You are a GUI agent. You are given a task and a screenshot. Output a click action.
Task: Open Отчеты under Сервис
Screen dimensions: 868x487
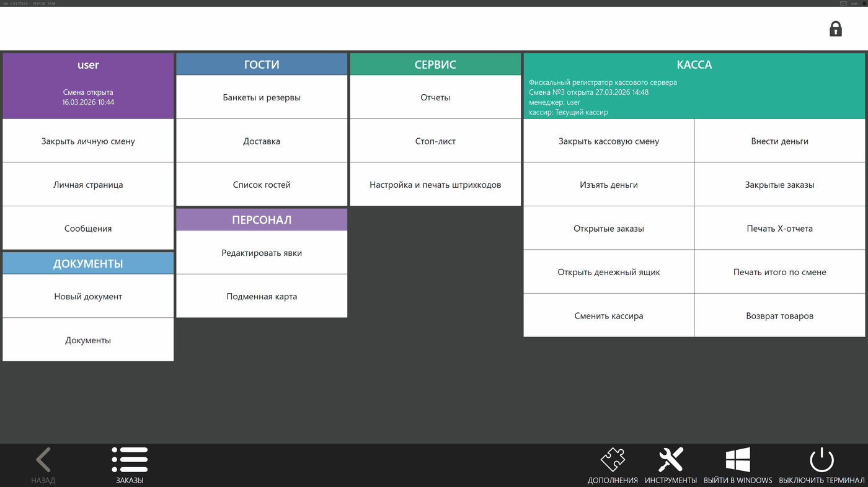tap(435, 97)
